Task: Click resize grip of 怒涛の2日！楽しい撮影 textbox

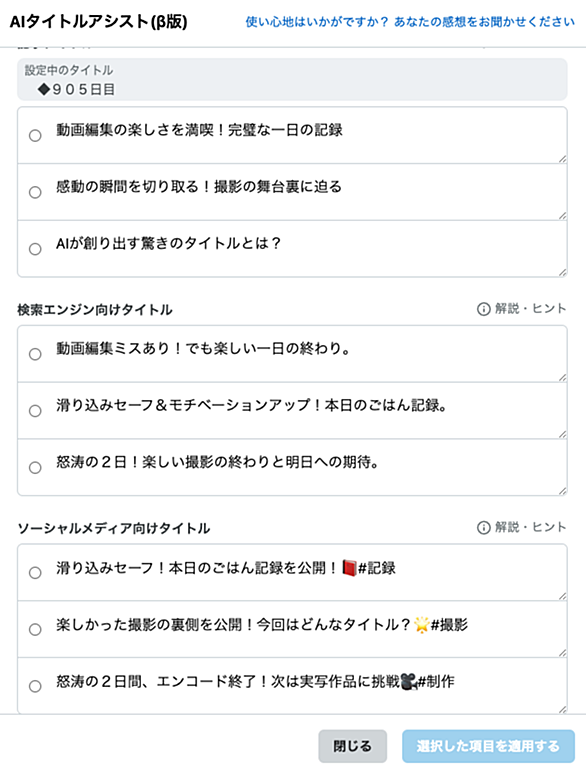Action: 562,491
